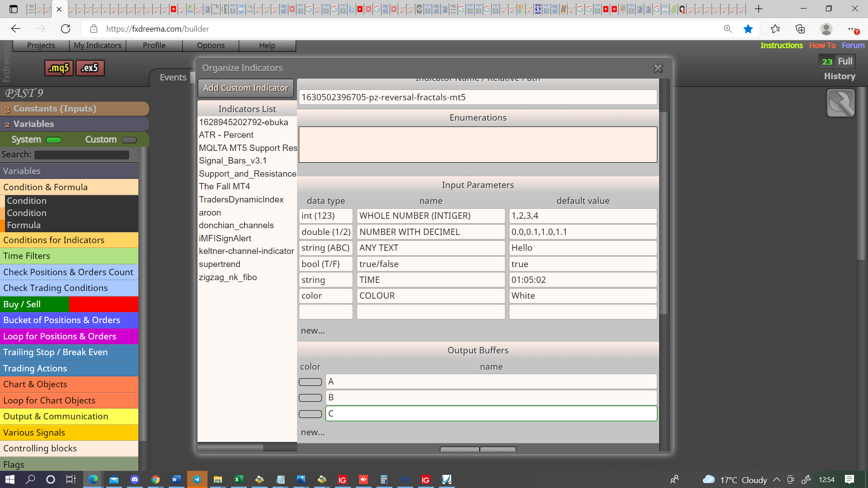Click the browser back arrow
This screenshot has width=868, height=488.
coord(16,29)
